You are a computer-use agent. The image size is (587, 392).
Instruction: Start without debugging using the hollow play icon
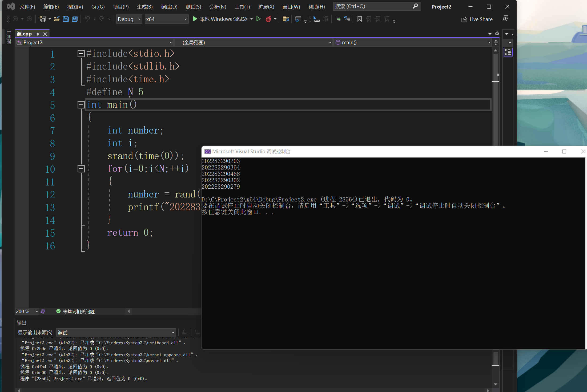[258, 19]
